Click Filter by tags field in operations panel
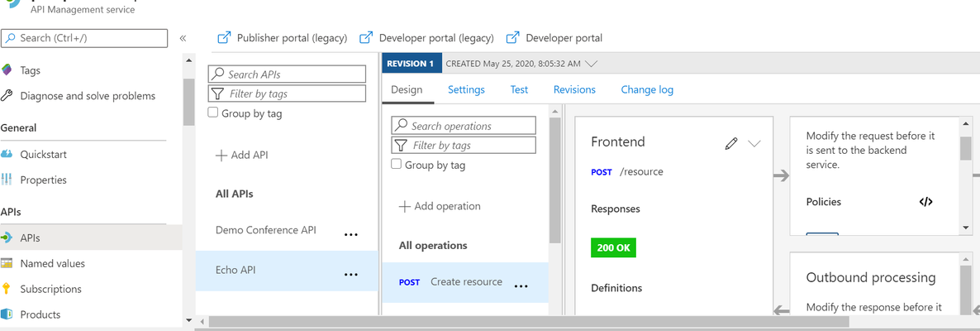Viewport: 980px width, 331px height. [x=464, y=145]
